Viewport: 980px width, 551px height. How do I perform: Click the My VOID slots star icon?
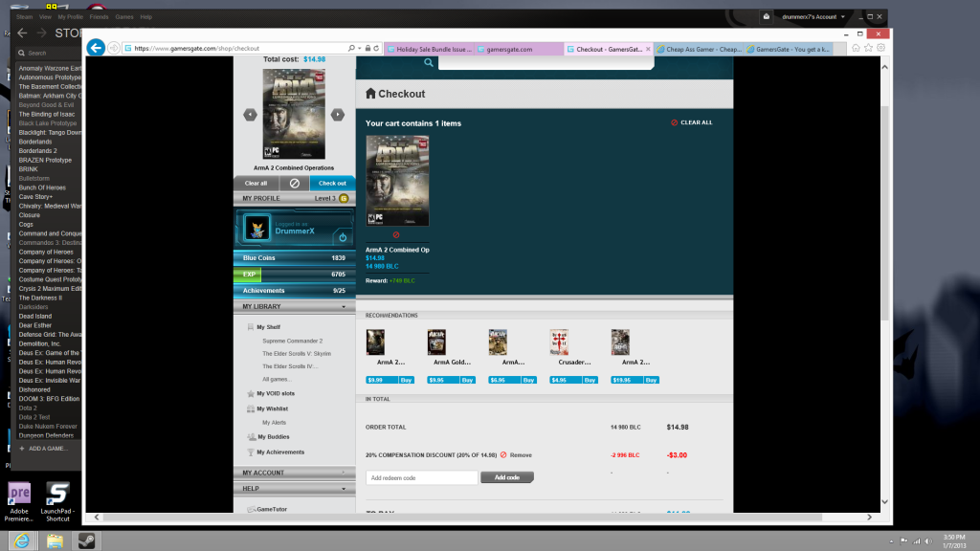[x=251, y=393]
